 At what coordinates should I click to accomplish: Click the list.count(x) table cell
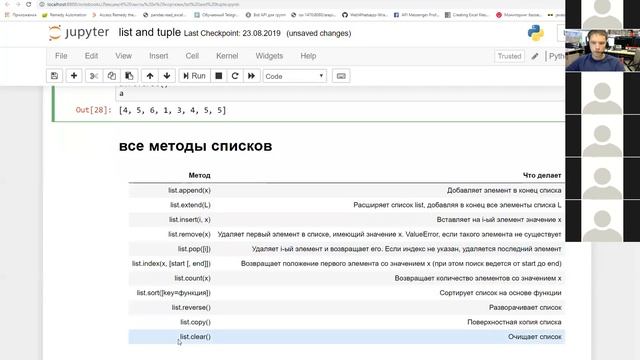[193, 278]
